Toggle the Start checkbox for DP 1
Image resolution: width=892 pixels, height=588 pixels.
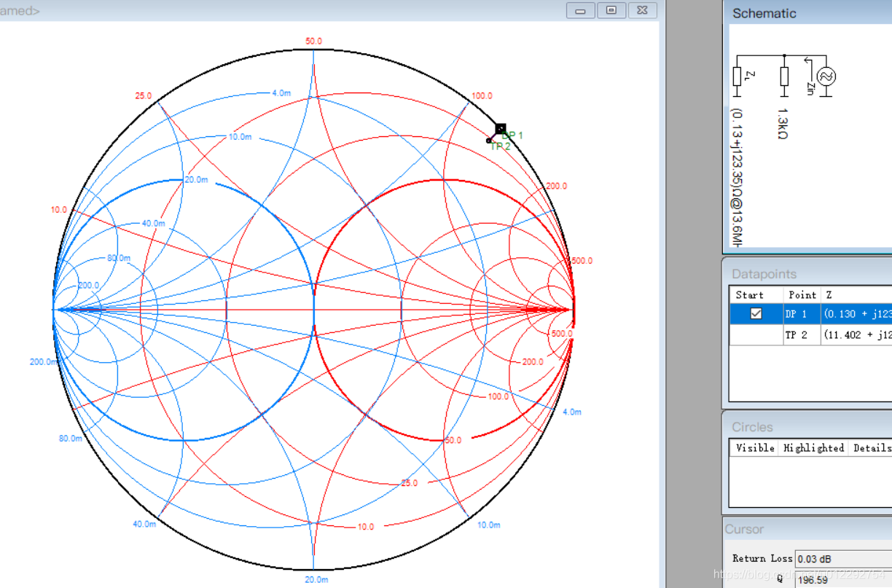pyautogui.click(x=756, y=313)
